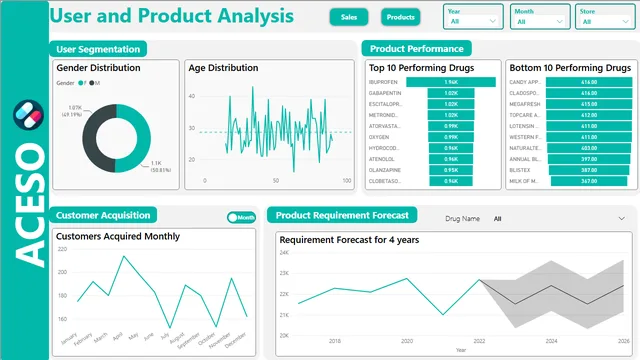Click the dark M legend marker
This screenshot has height=360, width=640.
(x=92, y=83)
